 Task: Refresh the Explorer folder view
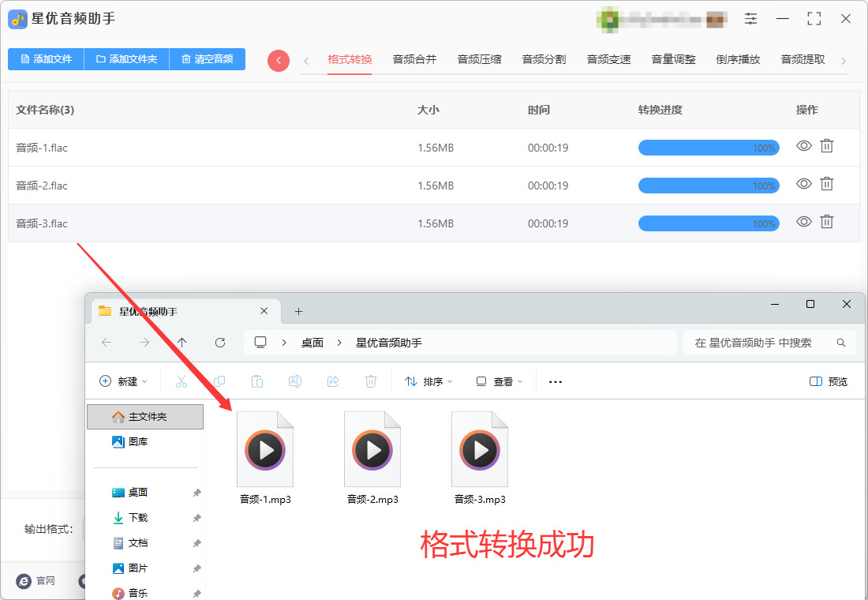[220, 343]
